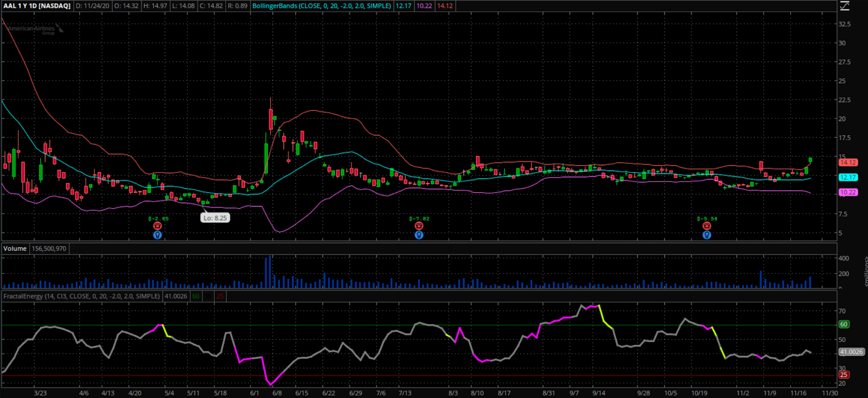Click the red earnings phone icon under $-2.65

[x=157, y=226]
